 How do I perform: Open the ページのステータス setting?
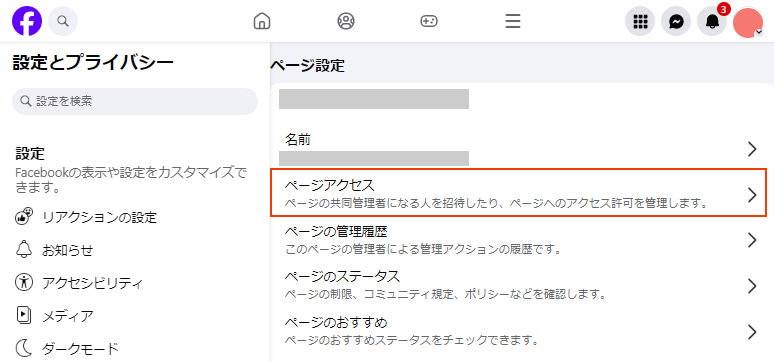click(518, 285)
